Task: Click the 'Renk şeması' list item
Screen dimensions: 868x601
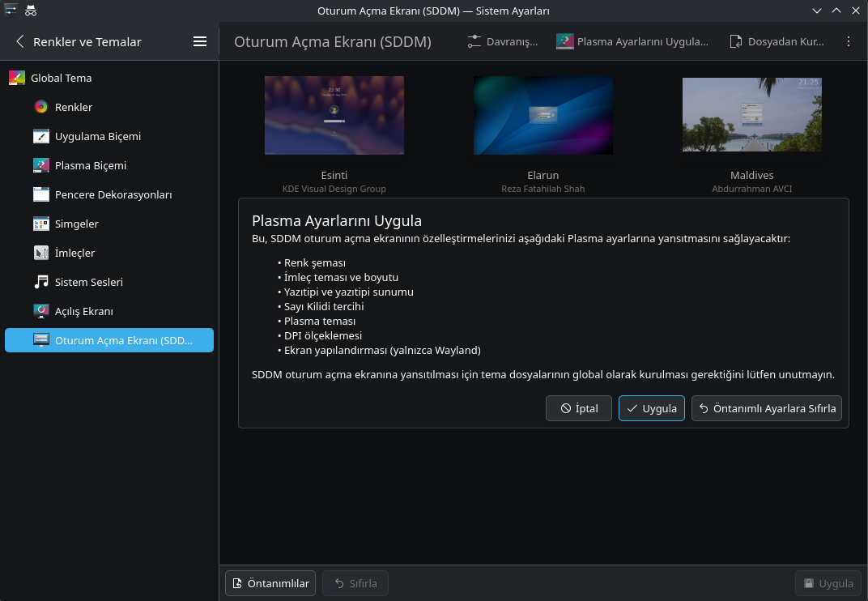Action: point(314,263)
